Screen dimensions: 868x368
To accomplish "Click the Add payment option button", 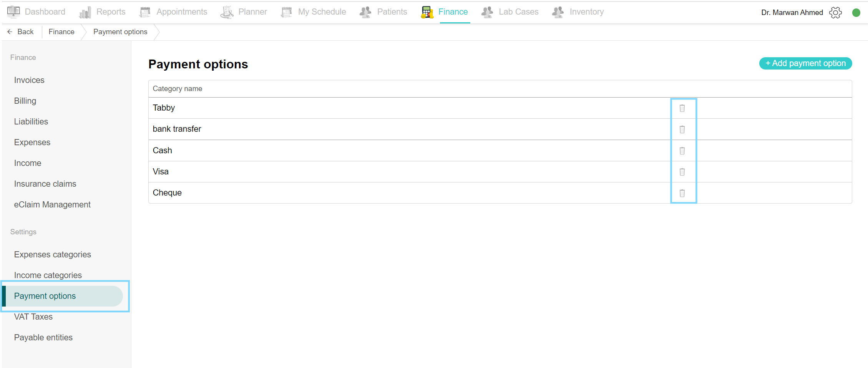I will (805, 63).
